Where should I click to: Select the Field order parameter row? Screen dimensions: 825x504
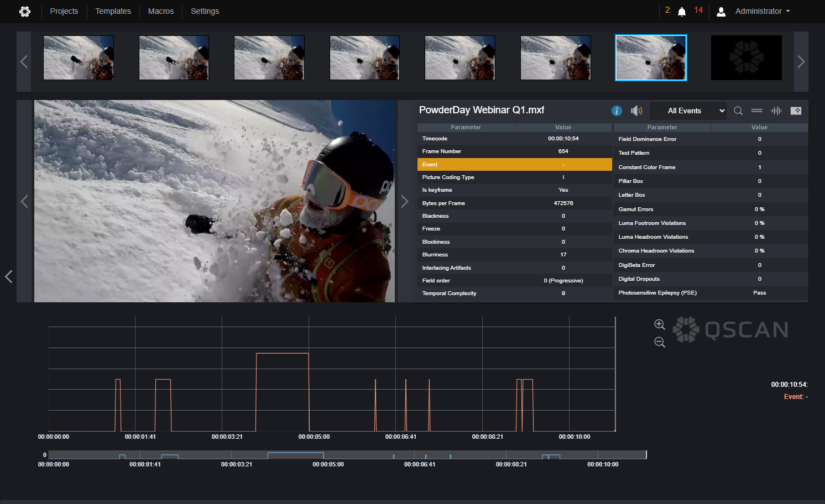(515, 281)
